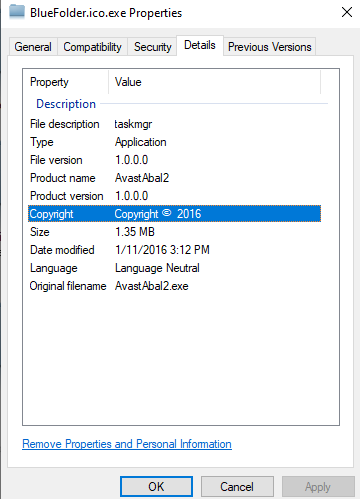Select the Date modified label
This screenshot has height=499, width=360.
click(62, 250)
